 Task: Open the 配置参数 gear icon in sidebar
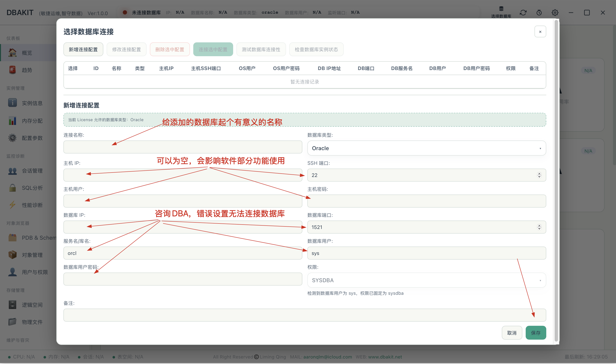tap(12, 138)
